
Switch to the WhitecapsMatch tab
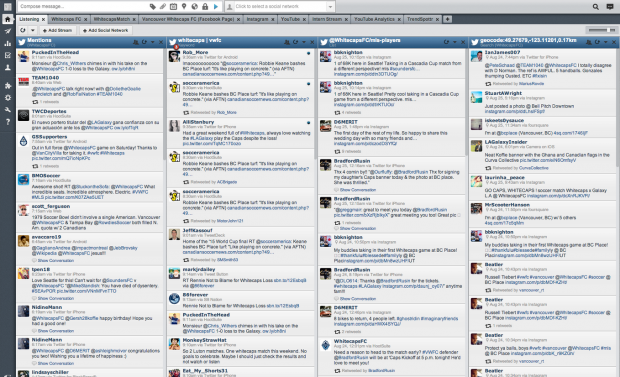112,19
